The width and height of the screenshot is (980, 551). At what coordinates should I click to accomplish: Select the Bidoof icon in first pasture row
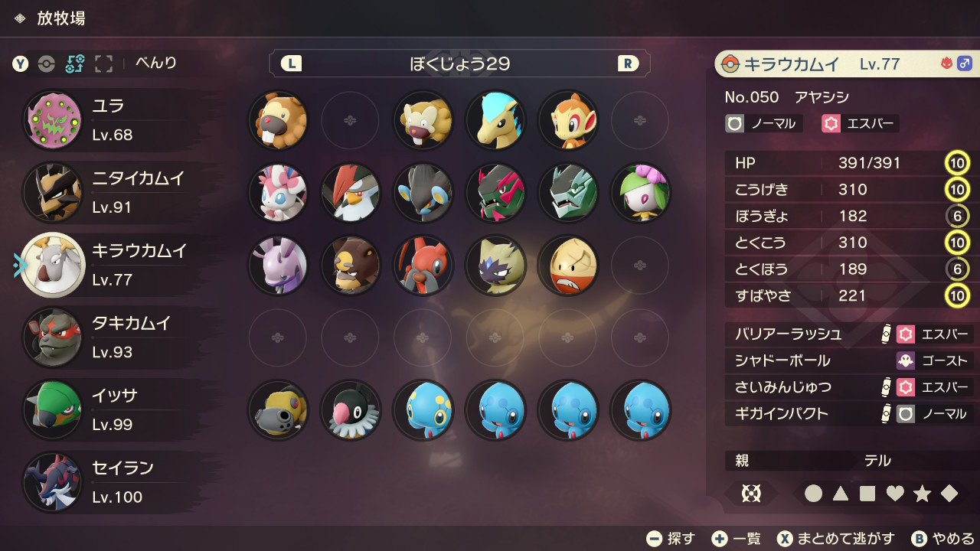pyautogui.click(x=278, y=120)
